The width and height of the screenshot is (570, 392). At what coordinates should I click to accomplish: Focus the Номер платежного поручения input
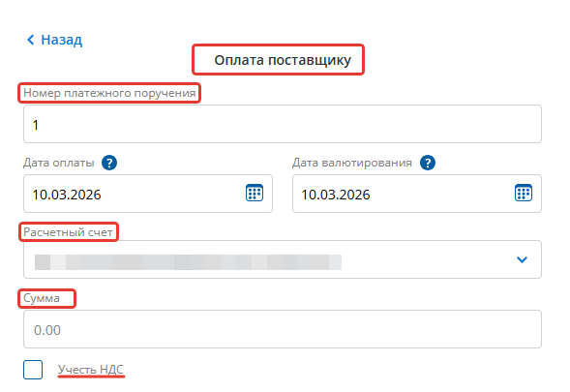(283, 124)
